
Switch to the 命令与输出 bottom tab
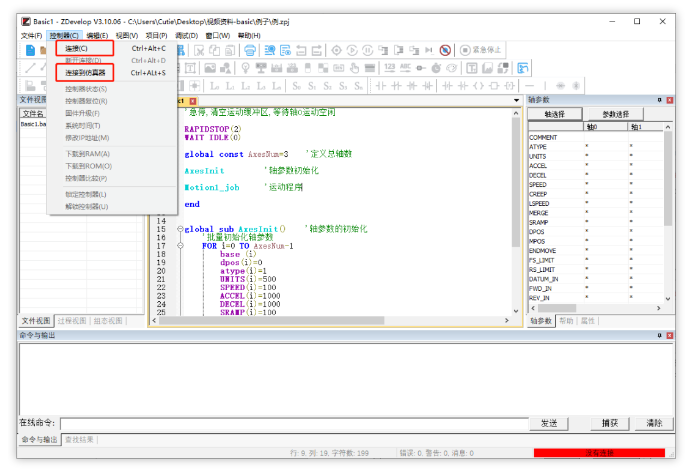click(40, 440)
